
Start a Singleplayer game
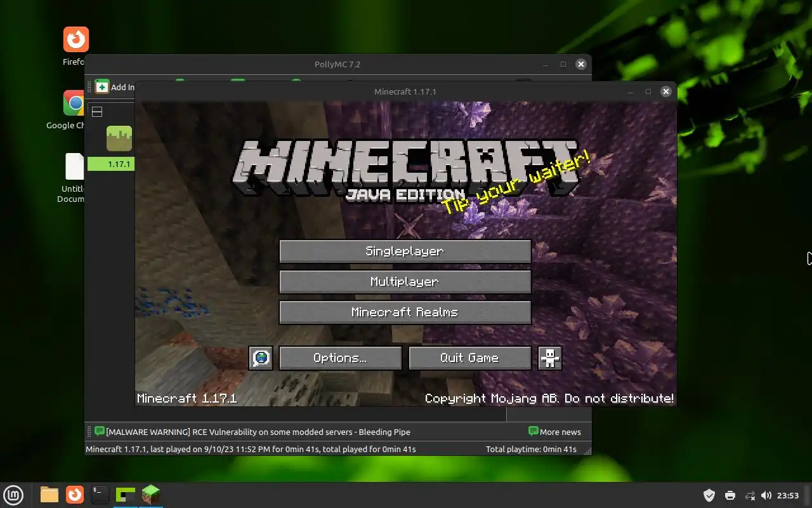pos(405,251)
